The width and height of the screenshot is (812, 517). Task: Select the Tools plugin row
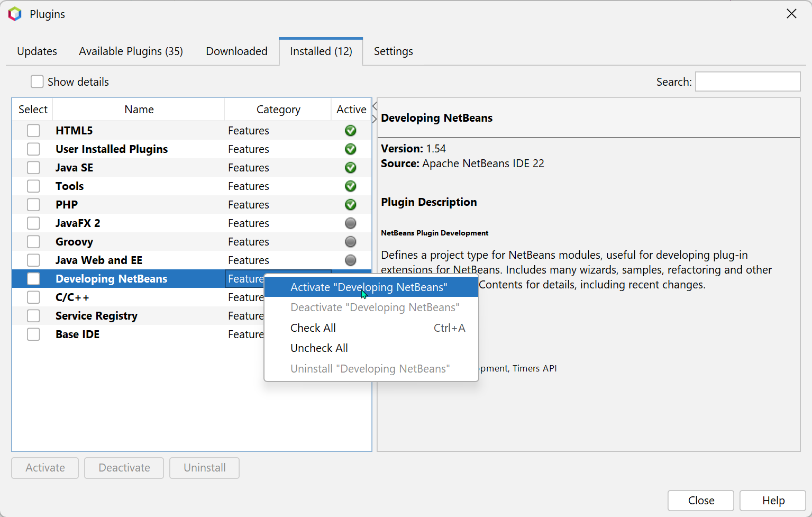click(x=191, y=186)
